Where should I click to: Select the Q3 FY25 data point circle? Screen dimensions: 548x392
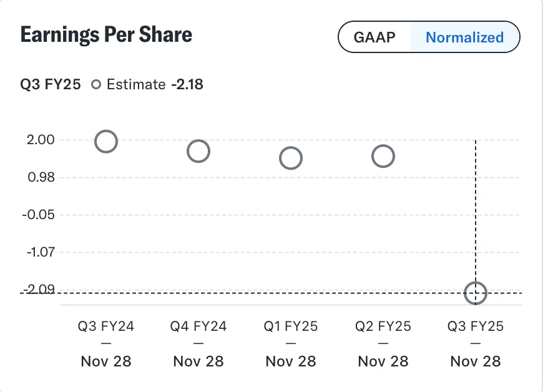pos(476,292)
